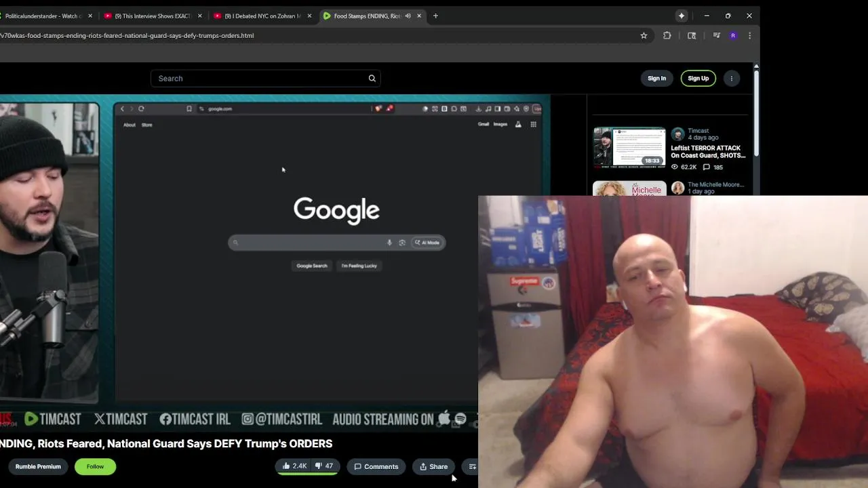This screenshot has width=868, height=488.
Task: Close the Politicalunderstander tab
Action: coord(90,16)
